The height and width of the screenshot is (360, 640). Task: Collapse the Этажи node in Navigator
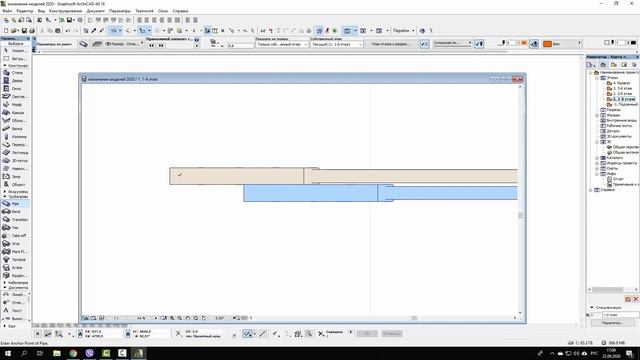click(x=597, y=78)
